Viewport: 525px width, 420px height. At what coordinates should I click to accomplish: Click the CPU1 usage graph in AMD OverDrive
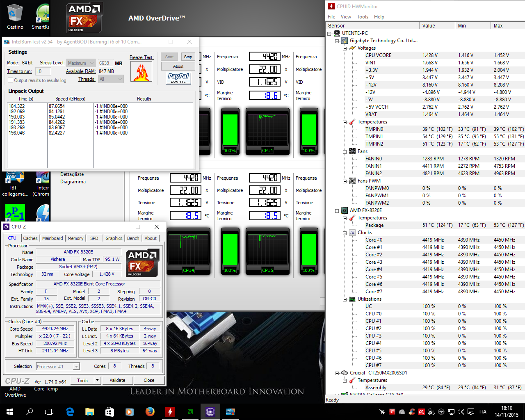click(267, 132)
